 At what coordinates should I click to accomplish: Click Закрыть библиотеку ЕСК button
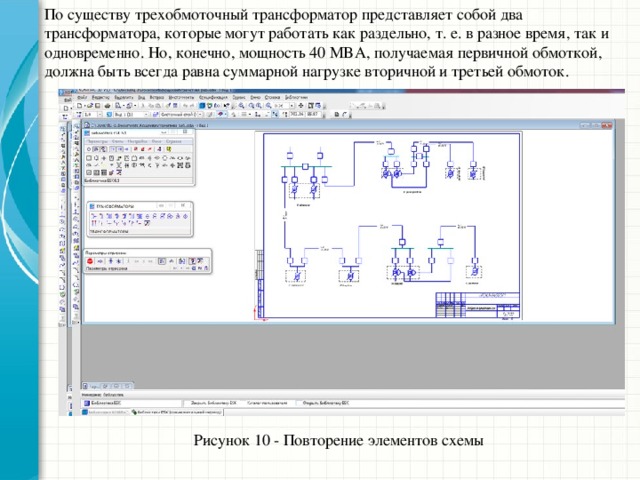(213, 403)
